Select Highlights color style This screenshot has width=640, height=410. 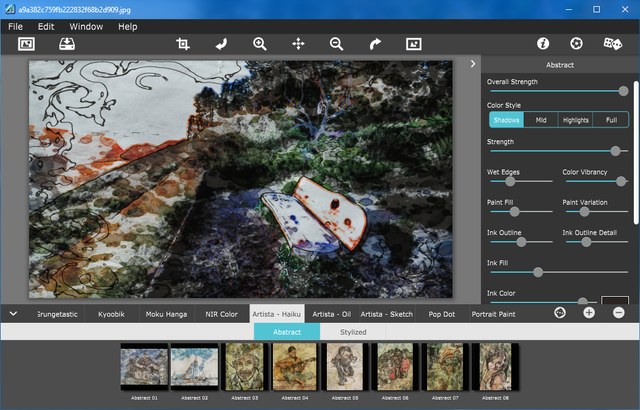tap(576, 120)
